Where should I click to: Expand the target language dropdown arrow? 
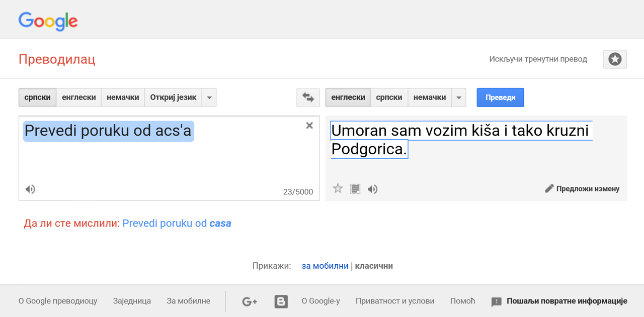(x=458, y=97)
